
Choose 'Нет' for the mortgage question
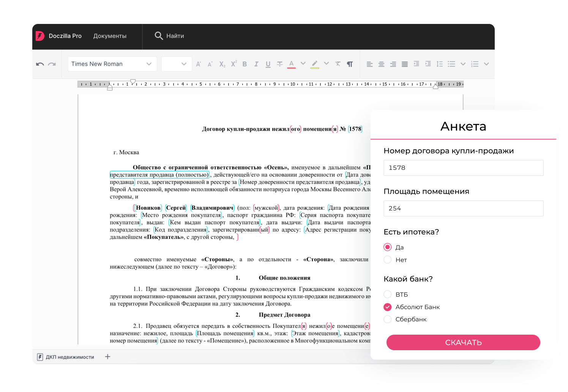pyautogui.click(x=387, y=259)
